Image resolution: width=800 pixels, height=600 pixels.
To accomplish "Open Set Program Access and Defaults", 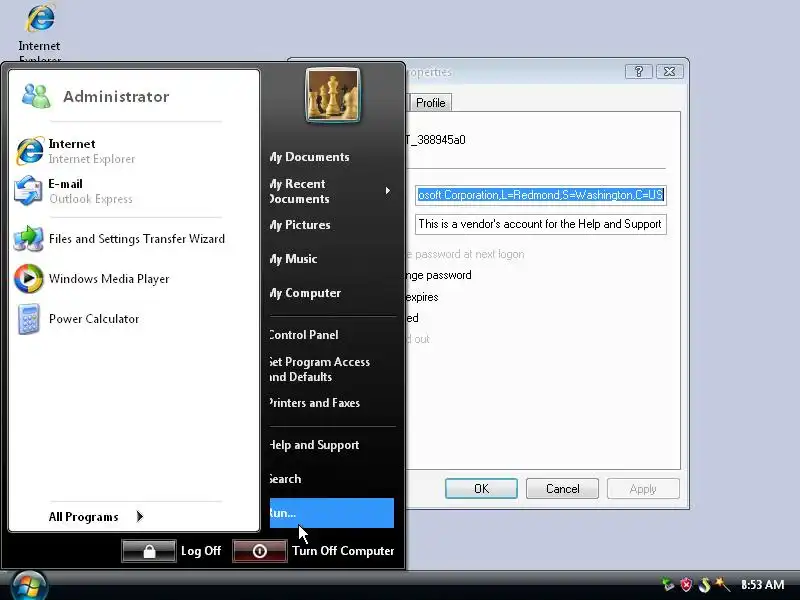I will click(320, 369).
